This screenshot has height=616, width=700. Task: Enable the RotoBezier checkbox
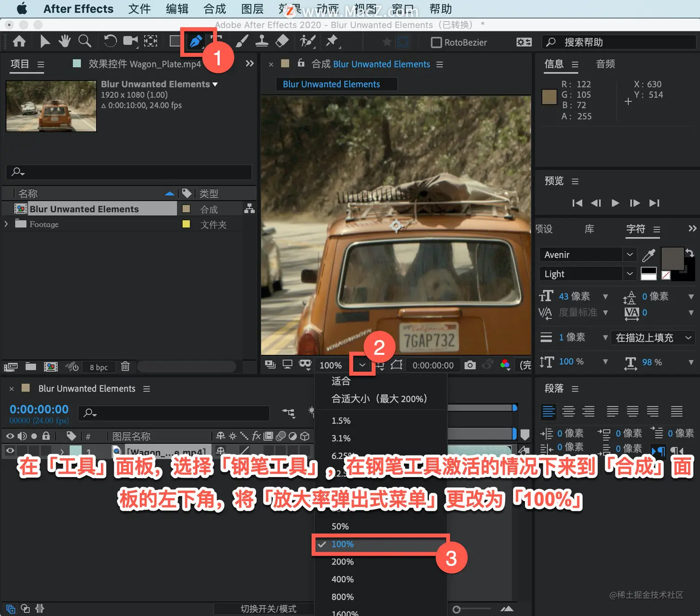(x=436, y=43)
